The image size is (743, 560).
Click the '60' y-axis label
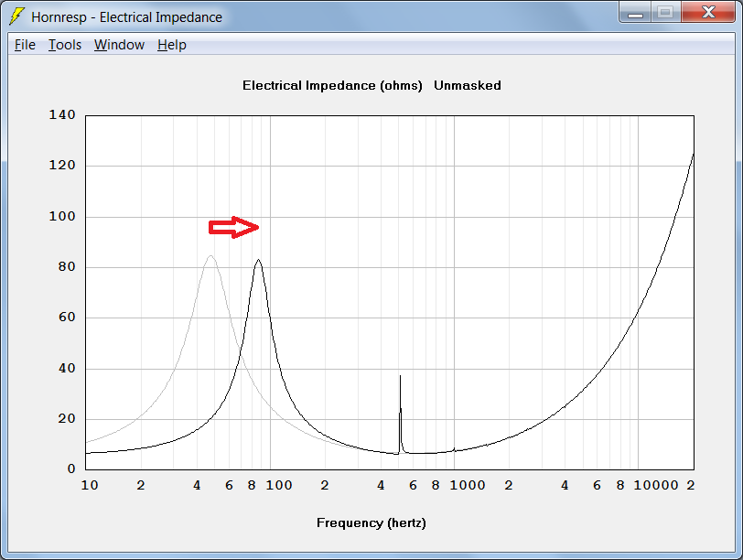pyautogui.click(x=67, y=317)
